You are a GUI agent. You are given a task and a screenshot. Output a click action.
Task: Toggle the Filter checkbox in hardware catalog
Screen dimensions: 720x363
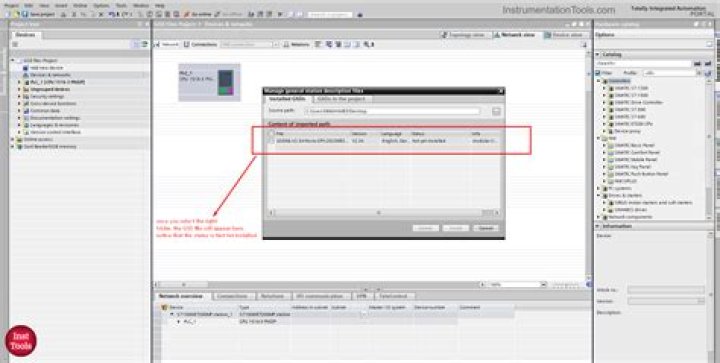coord(598,73)
